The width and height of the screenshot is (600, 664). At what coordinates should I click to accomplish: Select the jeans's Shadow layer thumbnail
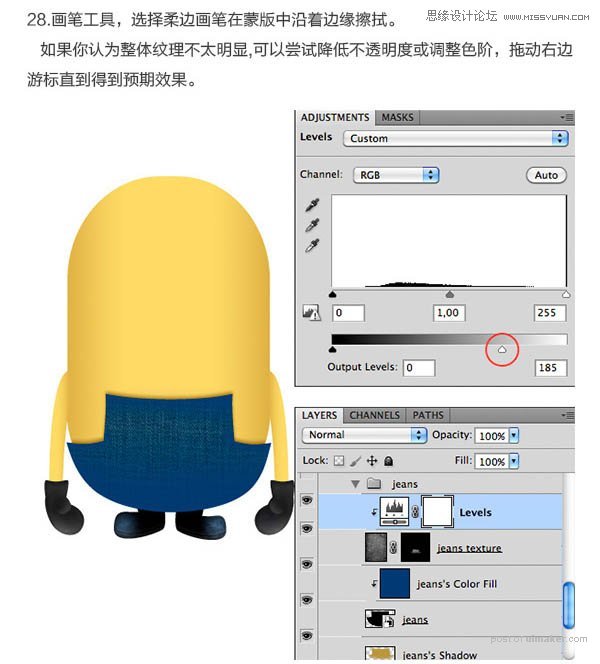click(x=380, y=653)
